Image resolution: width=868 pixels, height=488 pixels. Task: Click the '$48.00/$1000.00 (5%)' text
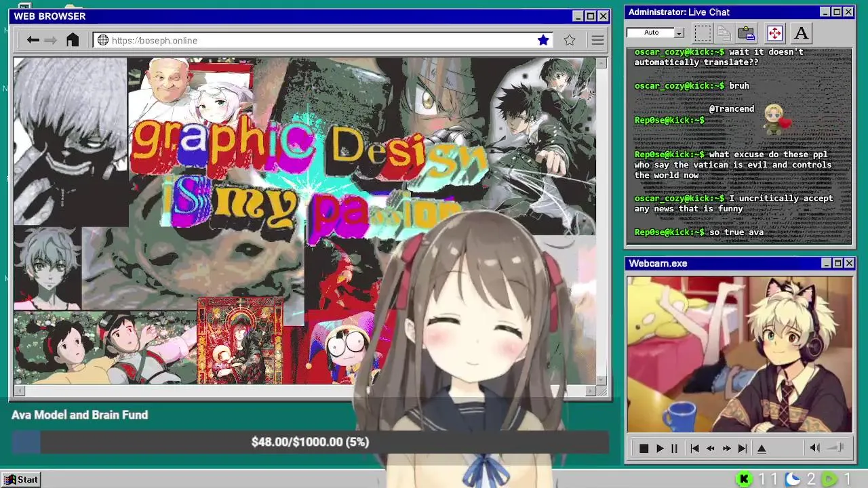point(310,442)
